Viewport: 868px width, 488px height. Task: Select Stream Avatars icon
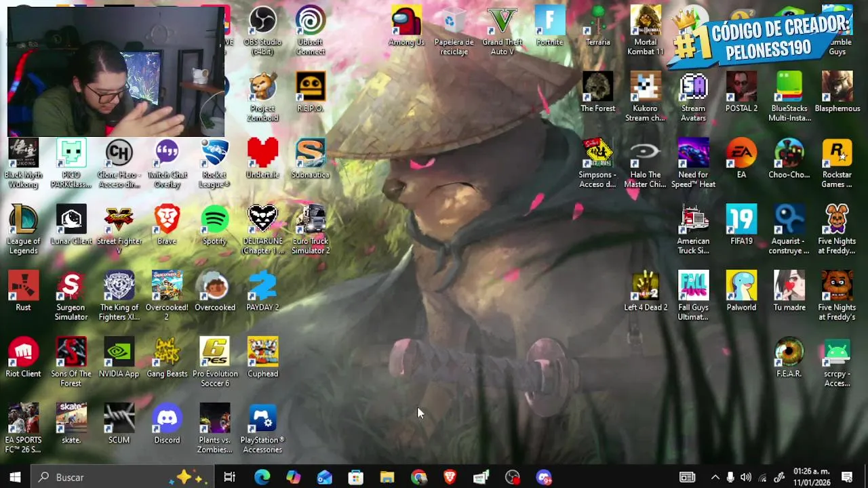pyautogui.click(x=693, y=87)
